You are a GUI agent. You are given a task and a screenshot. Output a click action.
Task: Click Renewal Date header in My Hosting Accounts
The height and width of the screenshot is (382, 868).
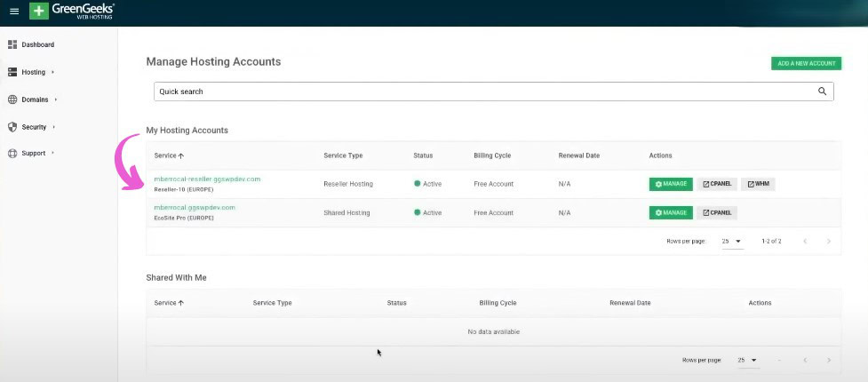579,155
